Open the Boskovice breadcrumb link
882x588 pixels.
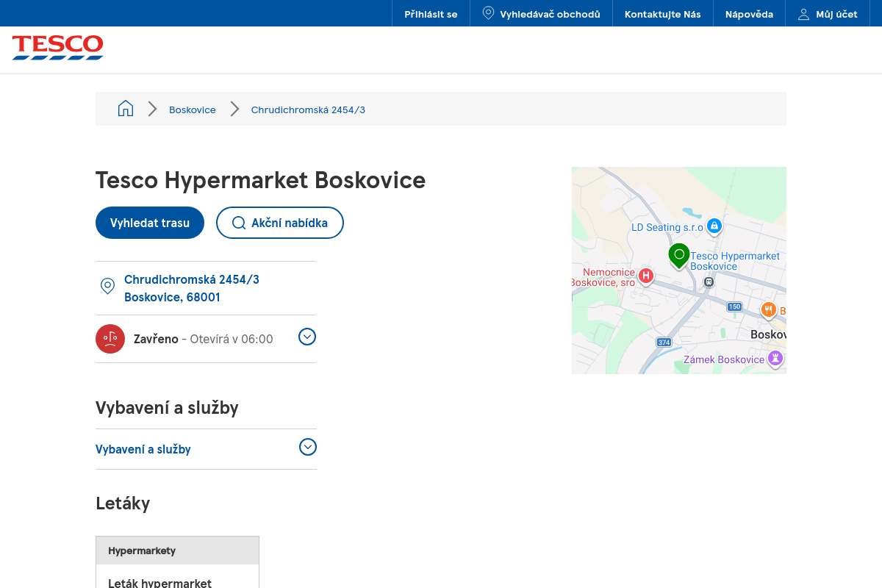coord(193,110)
